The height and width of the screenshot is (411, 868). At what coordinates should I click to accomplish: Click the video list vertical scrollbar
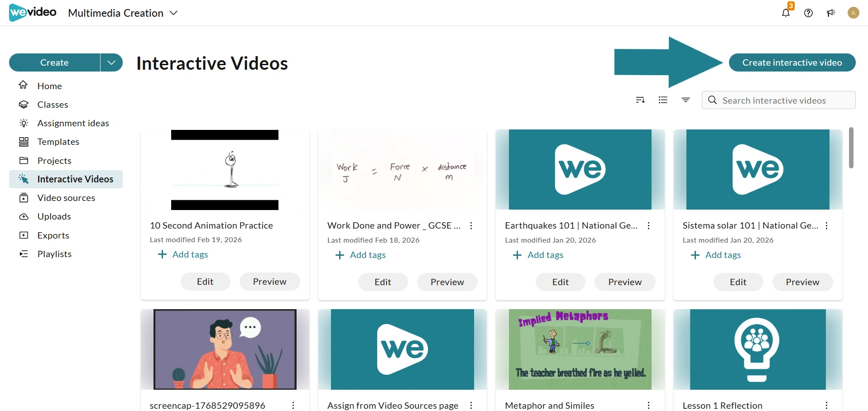[x=851, y=148]
